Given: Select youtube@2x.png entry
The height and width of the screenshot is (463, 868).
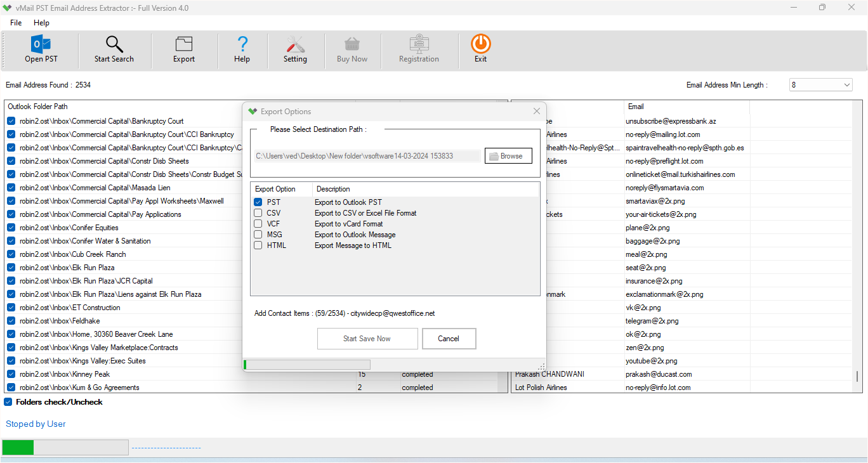Looking at the screenshot, I should 652,361.
